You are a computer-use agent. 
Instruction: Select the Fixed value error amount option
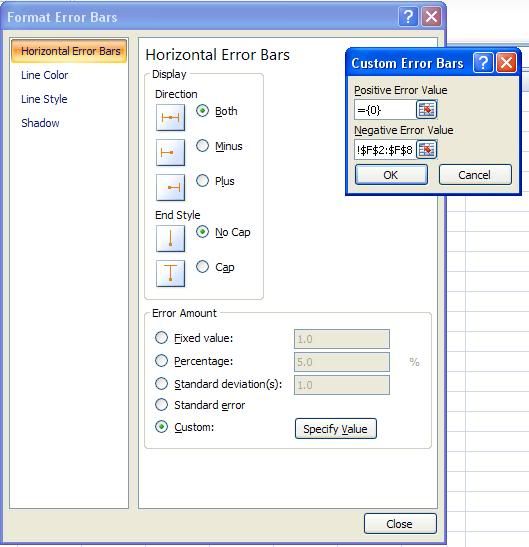pyautogui.click(x=161, y=338)
